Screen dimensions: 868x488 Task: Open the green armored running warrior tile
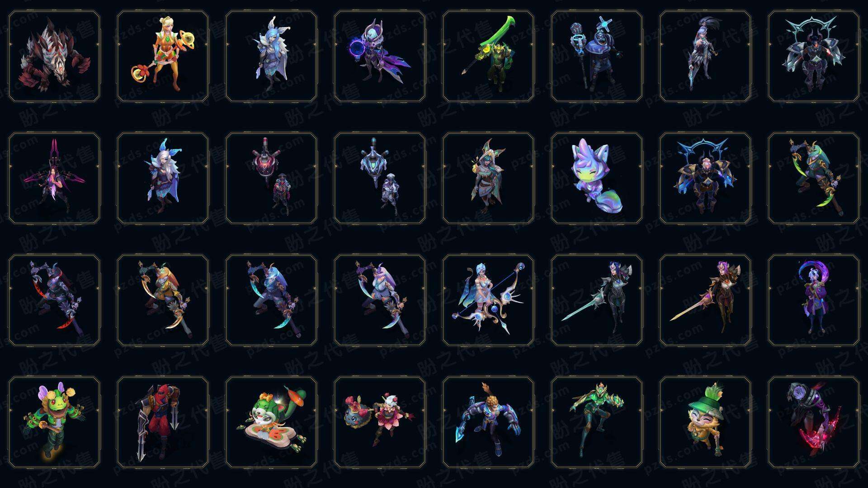(597, 422)
